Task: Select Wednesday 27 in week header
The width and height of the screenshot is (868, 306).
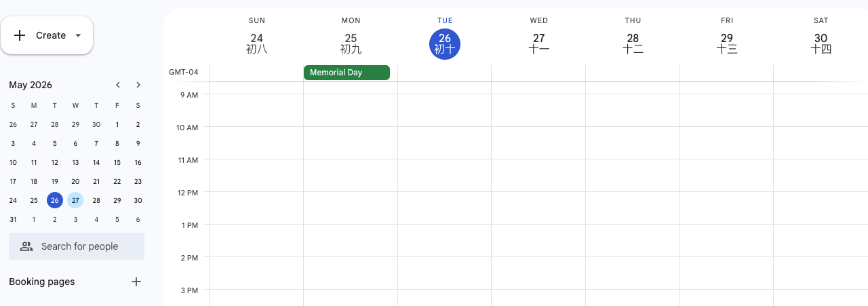Action: (539, 44)
